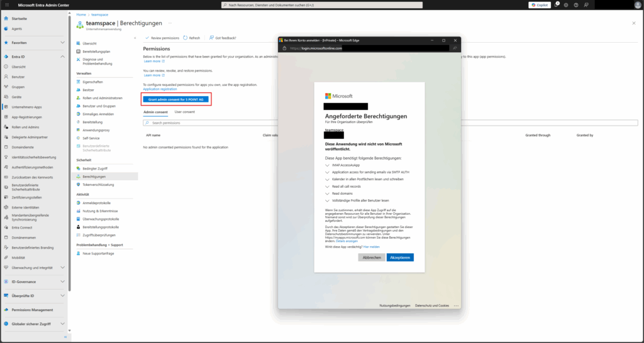
Task: Expand the SMTP AUTH sending emails permission
Action: pos(327,172)
